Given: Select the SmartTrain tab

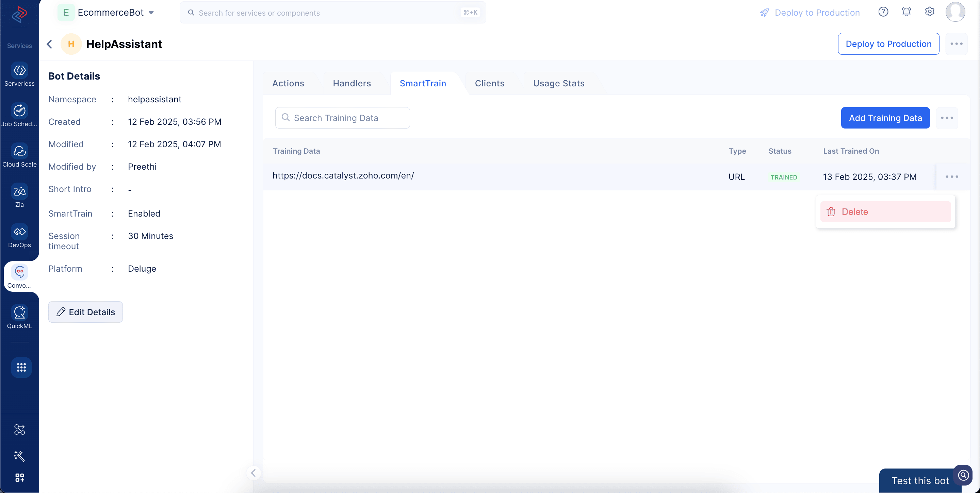Looking at the screenshot, I should (x=423, y=83).
